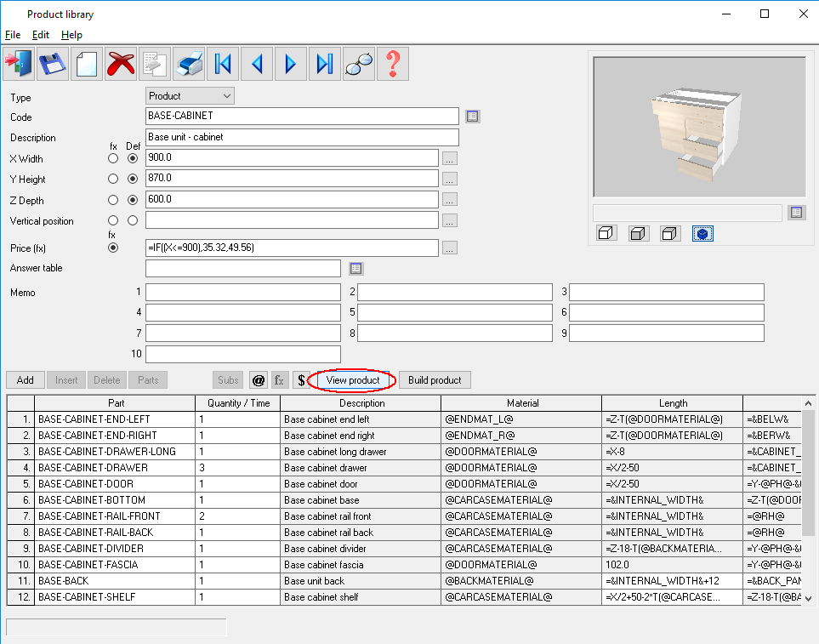The width and height of the screenshot is (819, 644).
Task: Click into Memo field 1
Action: (x=243, y=292)
